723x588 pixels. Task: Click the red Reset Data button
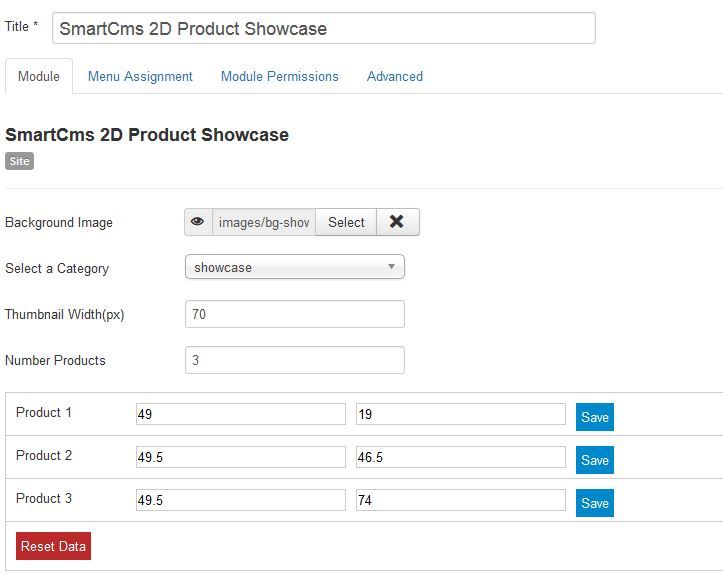click(x=53, y=546)
